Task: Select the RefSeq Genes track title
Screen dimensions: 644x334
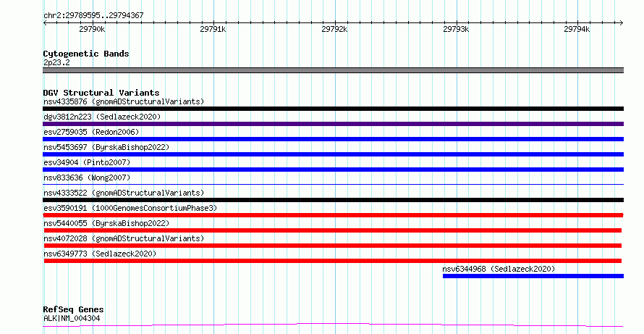Action: [74, 309]
